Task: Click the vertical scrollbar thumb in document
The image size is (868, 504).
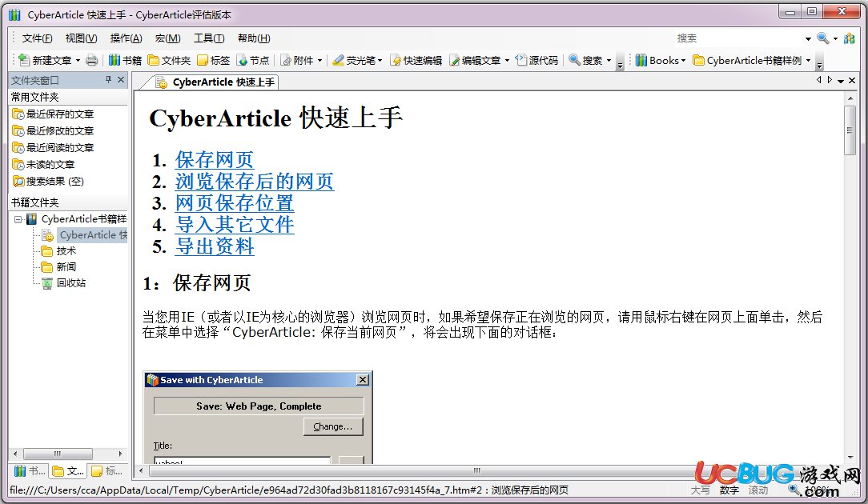Action: click(x=850, y=130)
